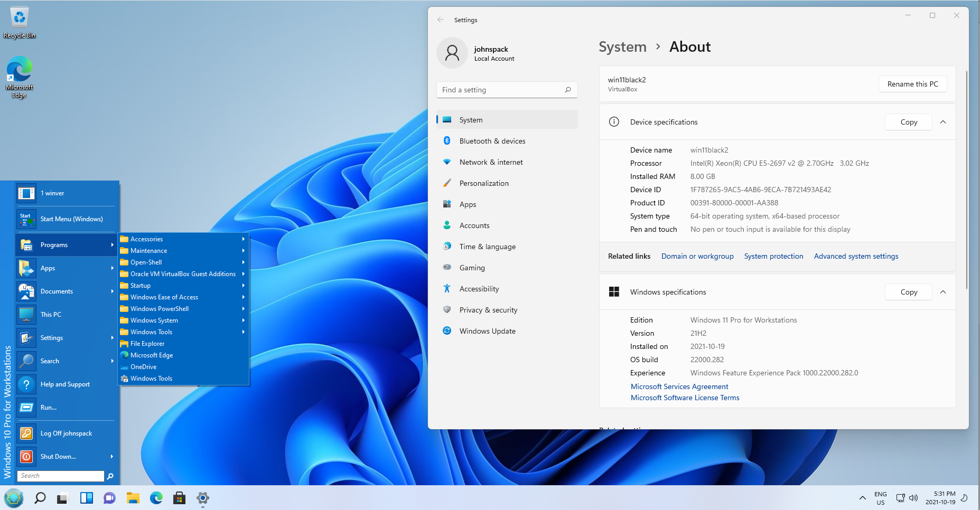Viewport: 980px width, 510px height.
Task: Open Microsoft Store from the taskbar
Action: point(179,498)
